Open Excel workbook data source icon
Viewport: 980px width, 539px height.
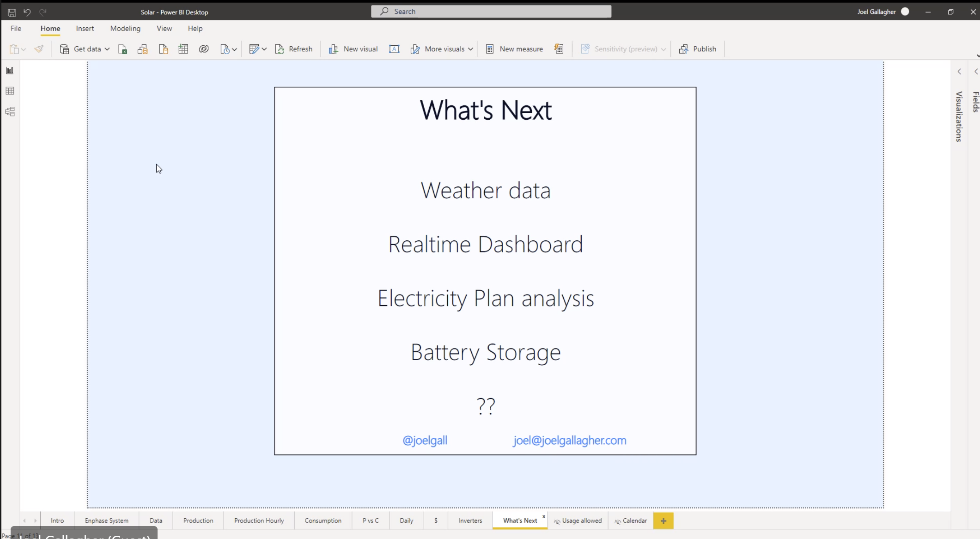(122, 49)
